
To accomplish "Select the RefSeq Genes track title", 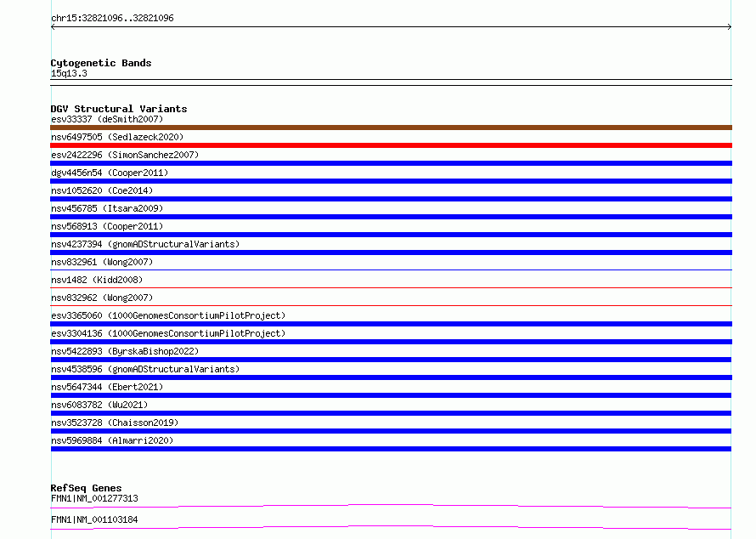I will tap(86, 488).
